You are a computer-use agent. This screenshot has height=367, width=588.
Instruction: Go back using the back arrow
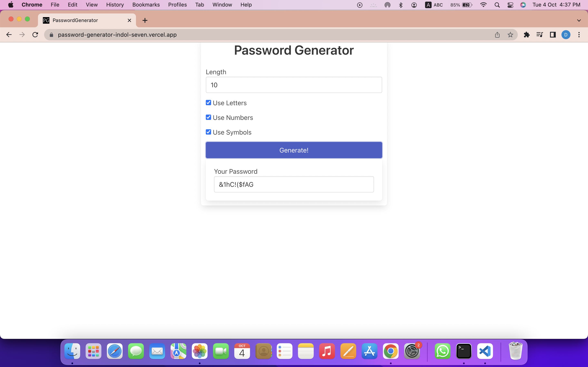(x=9, y=35)
